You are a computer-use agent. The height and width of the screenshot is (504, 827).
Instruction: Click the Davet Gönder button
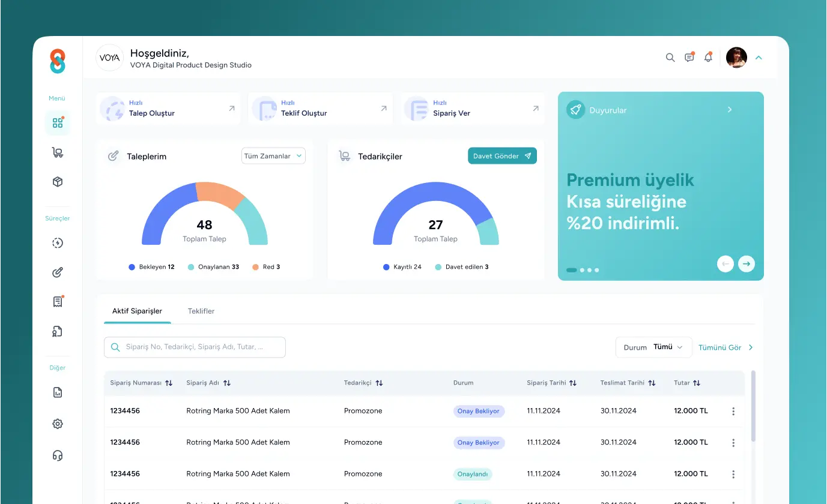tap(502, 156)
